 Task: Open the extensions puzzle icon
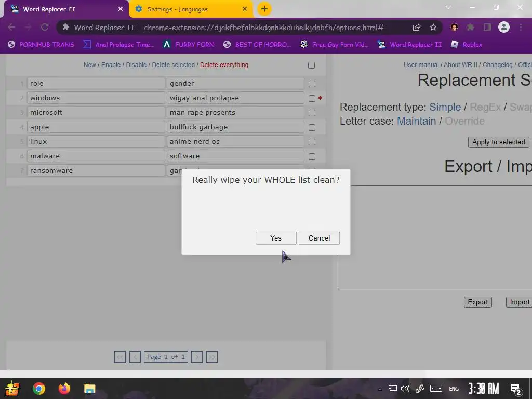pyautogui.click(x=470, y=27)
